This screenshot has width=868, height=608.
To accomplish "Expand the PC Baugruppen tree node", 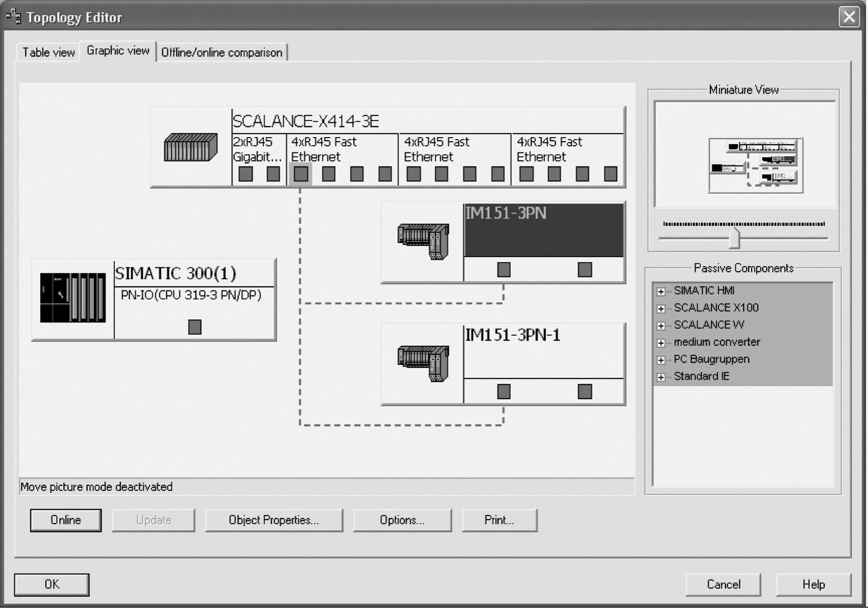I will pos(661,360).
